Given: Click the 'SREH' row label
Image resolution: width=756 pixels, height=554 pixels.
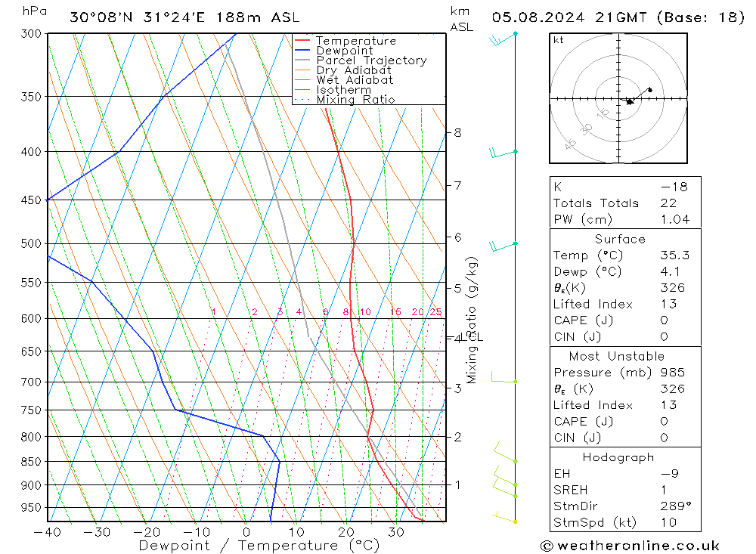Looking at the screenshot, I should (x=570, y=490).
